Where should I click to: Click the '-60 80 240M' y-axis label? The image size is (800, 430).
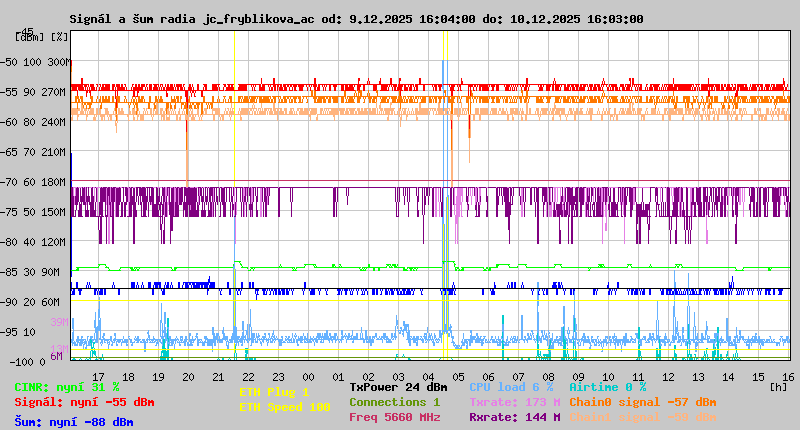coord(33,122)
